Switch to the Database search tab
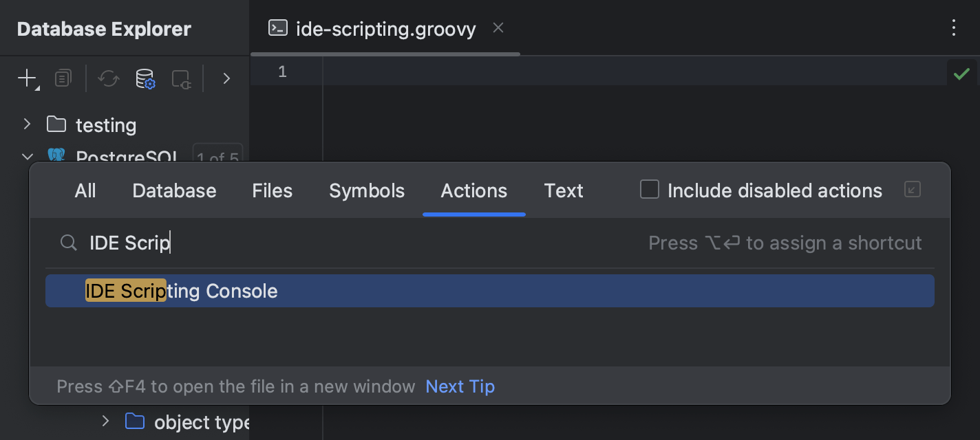The width and height of the screenshot is (980, 440). pos(174,190)
